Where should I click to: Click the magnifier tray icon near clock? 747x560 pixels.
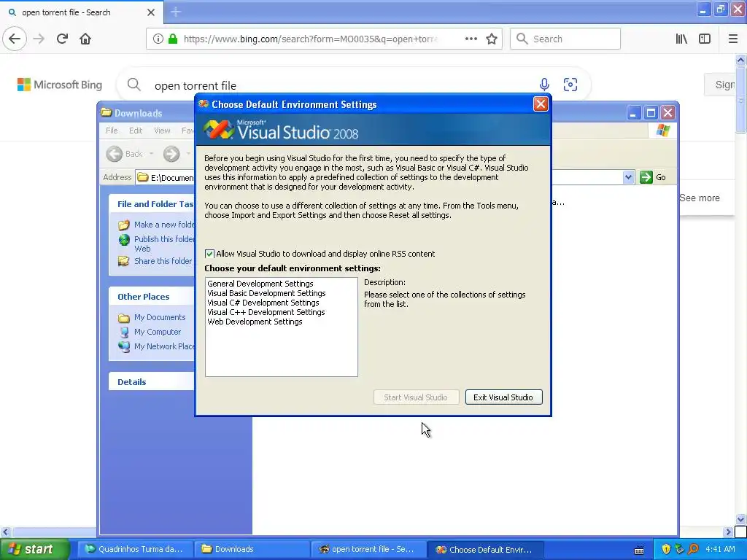[x=693, y=550]
